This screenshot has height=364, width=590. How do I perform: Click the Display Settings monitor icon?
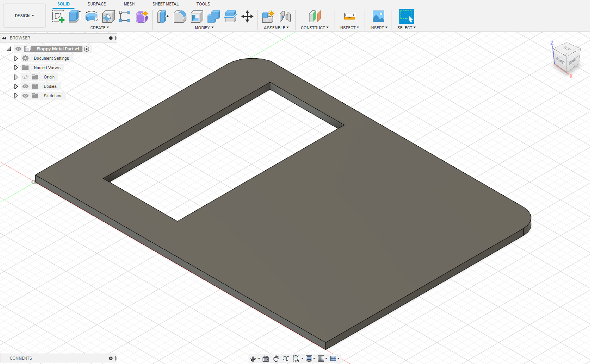pyautogui.click(x=309, y=359)
